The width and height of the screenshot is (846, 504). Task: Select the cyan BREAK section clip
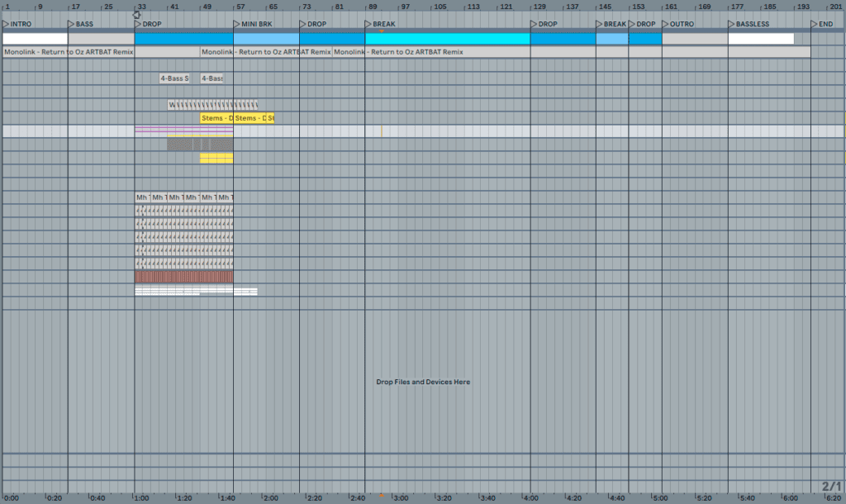coord(447,38)
